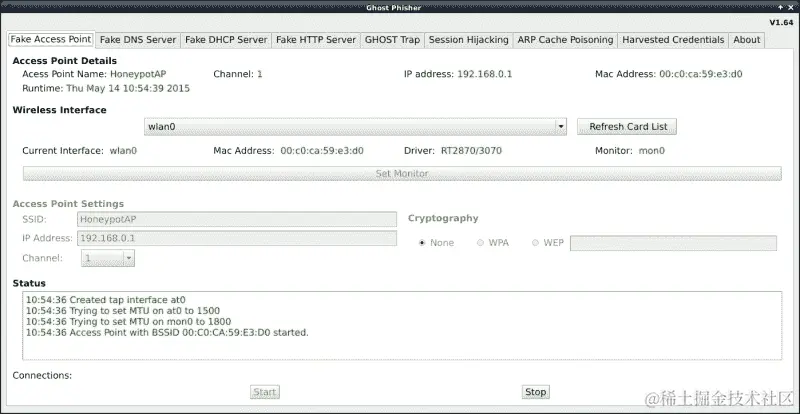Open the Fake DHCP Server tab
The image size is (800, 414).
(226, 40)
